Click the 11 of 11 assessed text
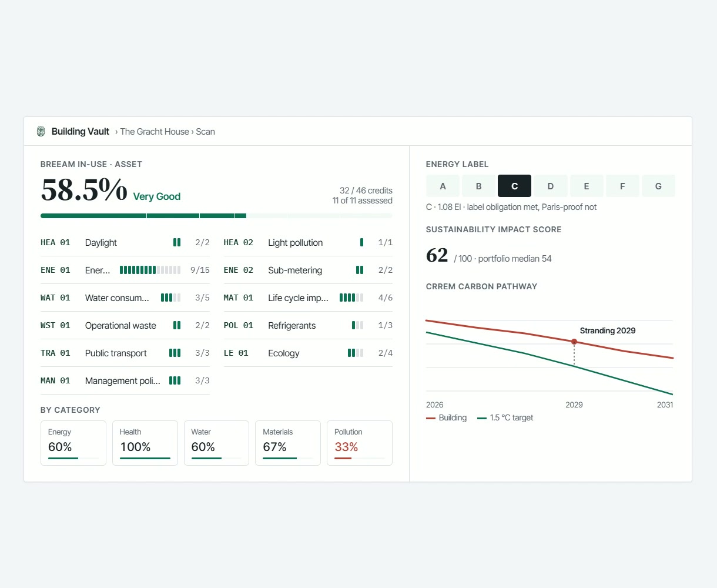Image resolution: width=717 pixels, height=588 pixels. pyautogui.click(x=363, y=201)
